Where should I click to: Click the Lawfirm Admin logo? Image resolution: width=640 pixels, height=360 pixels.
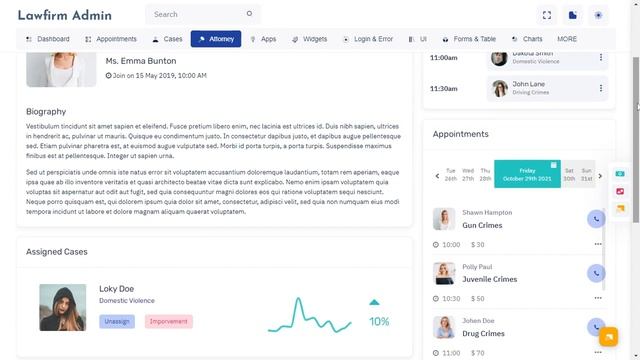[64, 16]
